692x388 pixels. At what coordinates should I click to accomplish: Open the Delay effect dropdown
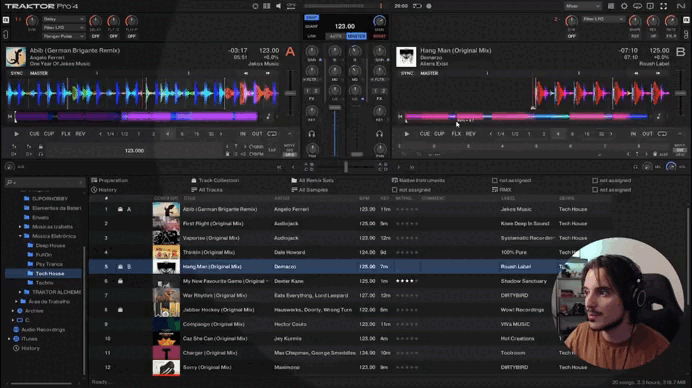pyautogui.click(x=63, y=19)
